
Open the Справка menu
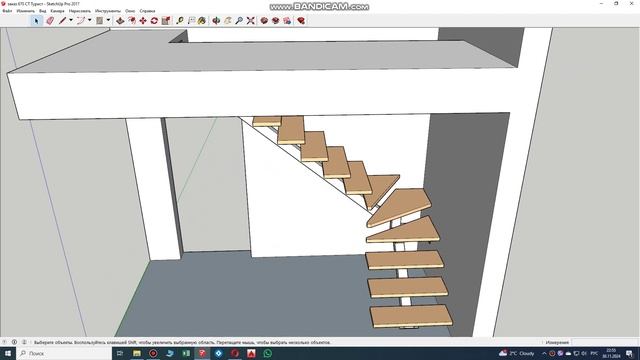point(147,11)
